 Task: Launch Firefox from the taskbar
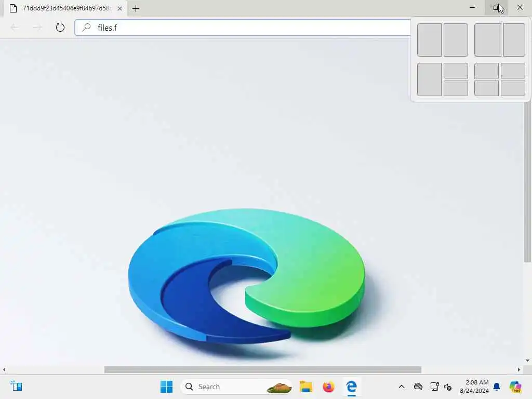328,387
